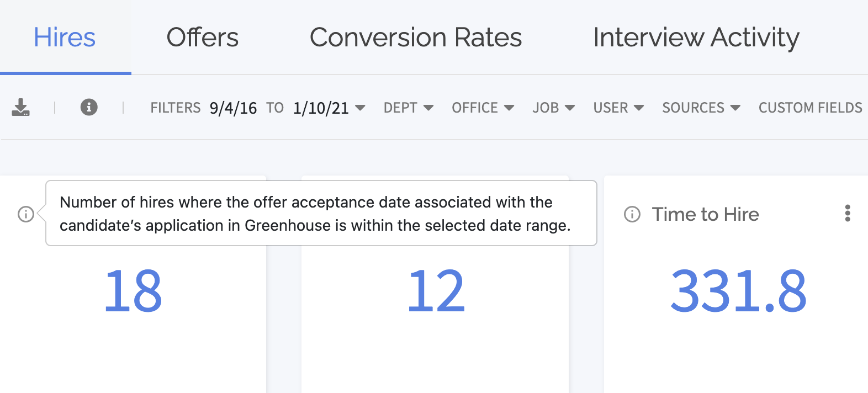868x393 pixels.
Task: Select the Interview Activity tab
Action: pos(696,38)
